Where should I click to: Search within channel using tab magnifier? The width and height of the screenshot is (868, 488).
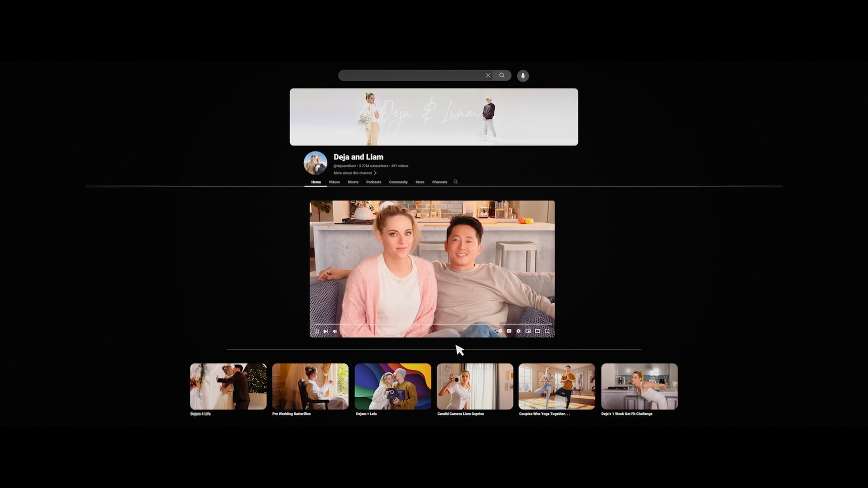456,182
